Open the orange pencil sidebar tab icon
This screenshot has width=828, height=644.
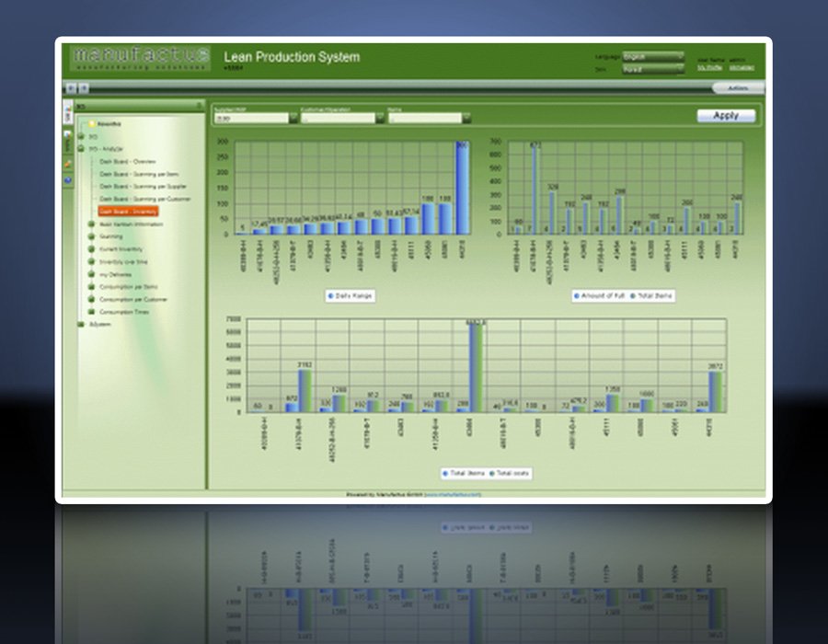[68, 165]
